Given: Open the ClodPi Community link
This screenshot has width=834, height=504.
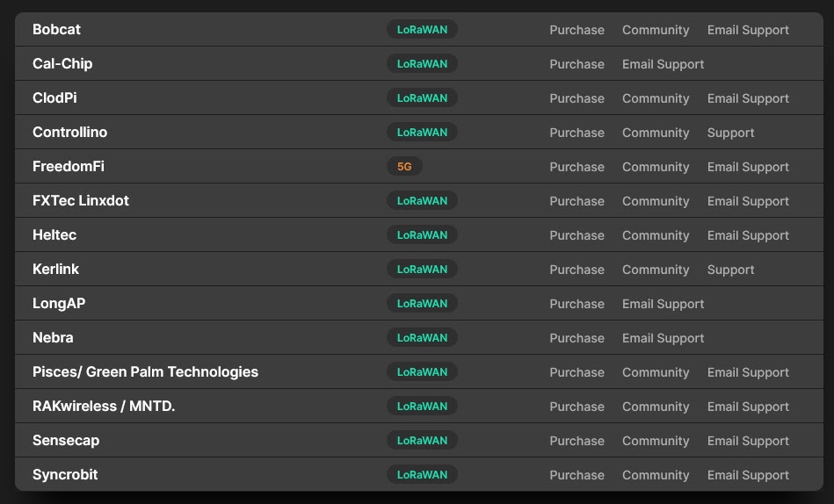Looking at the screenshot, I should coord(655,98).
